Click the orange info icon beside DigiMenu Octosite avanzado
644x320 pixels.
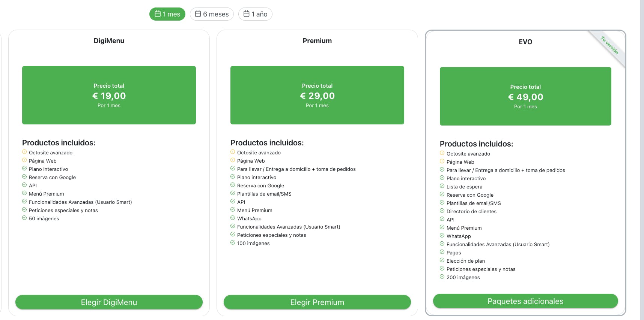(24, 152)
